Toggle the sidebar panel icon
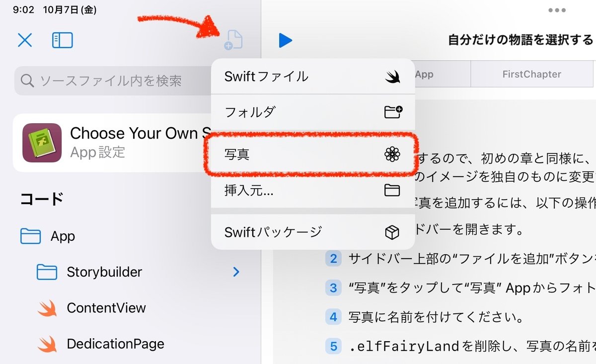This screenshot has width=596, height=364. coord(63,40)
